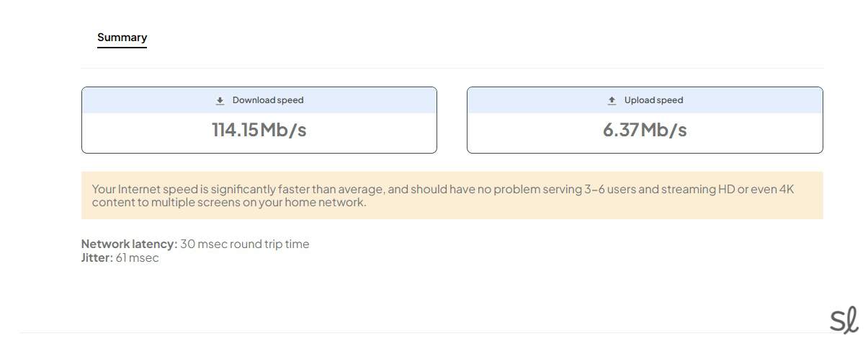Click the 114.15 Mb/s download value
The height and width of the screenshot is (344, 868).
259,130
